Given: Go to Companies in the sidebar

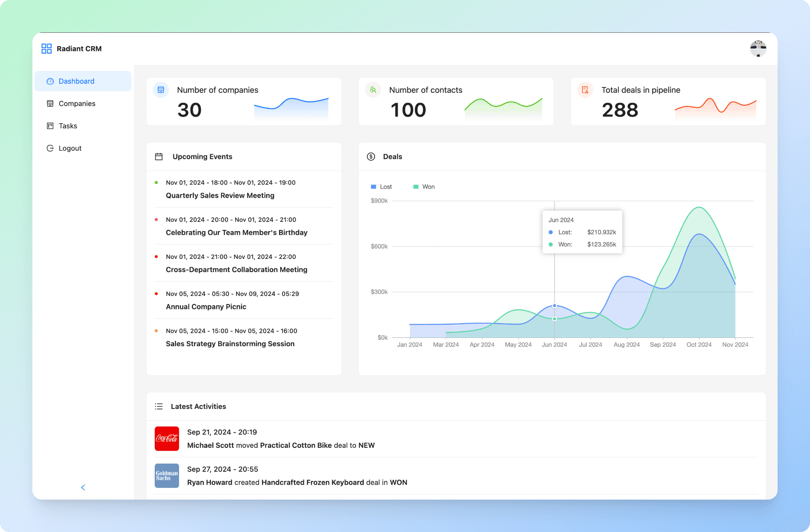Looking at the screenshot, I should pyautogui.click(x=77, y=104).
